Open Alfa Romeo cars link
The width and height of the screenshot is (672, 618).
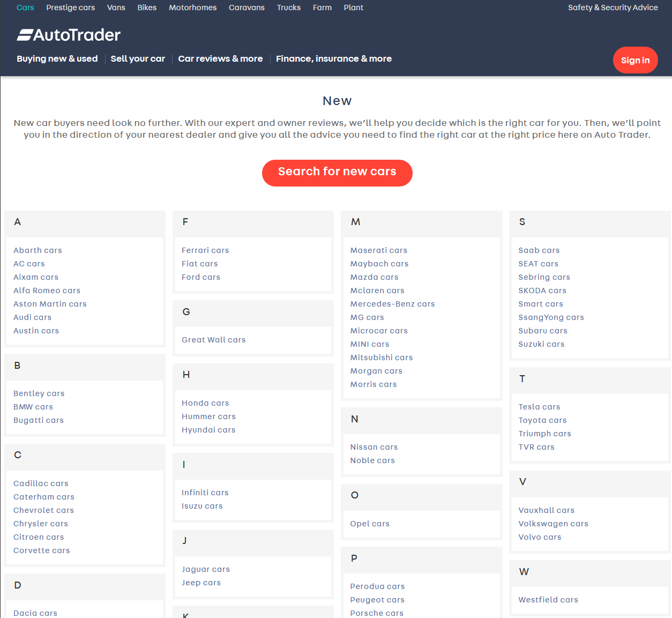coord(47,291)
